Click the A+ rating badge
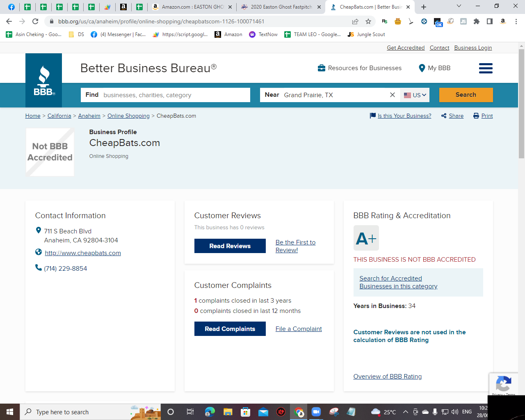525x420 pixels. click(x=366, y=238)
